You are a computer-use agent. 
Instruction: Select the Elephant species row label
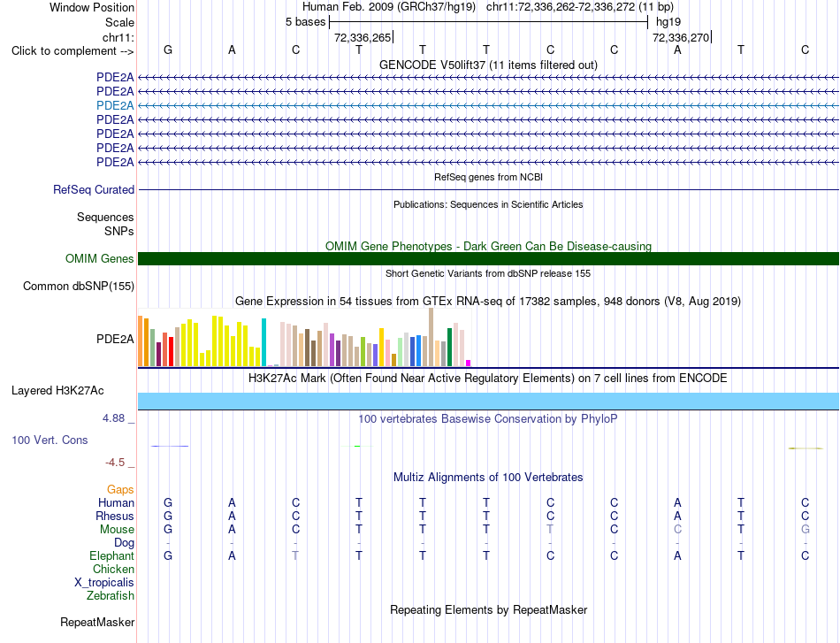click(112, 555)
